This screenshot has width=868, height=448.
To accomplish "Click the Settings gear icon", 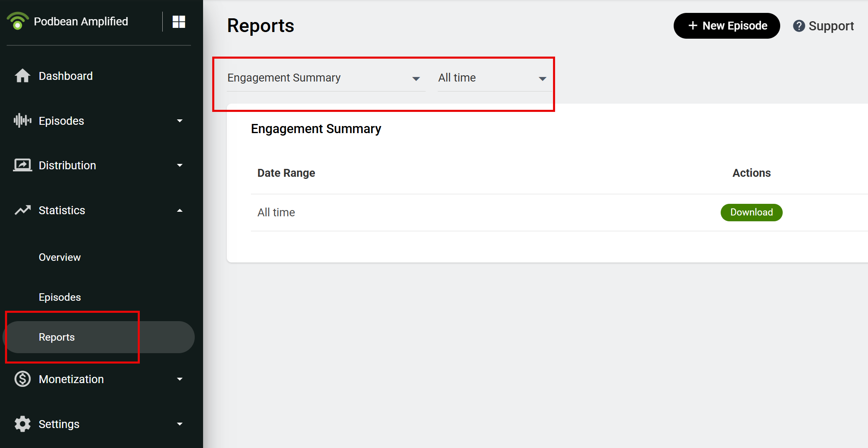I will point(22,424).
